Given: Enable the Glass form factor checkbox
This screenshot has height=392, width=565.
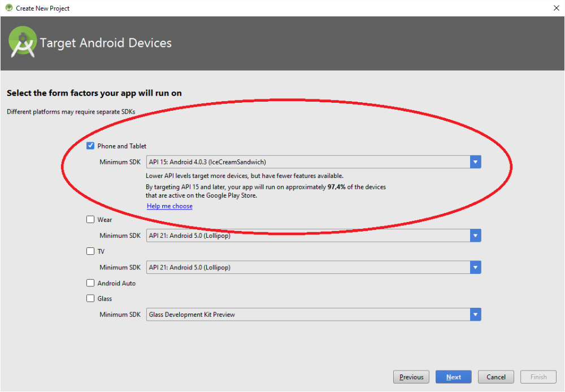Looking at the screenshot, I should click(x=90, y=298).
